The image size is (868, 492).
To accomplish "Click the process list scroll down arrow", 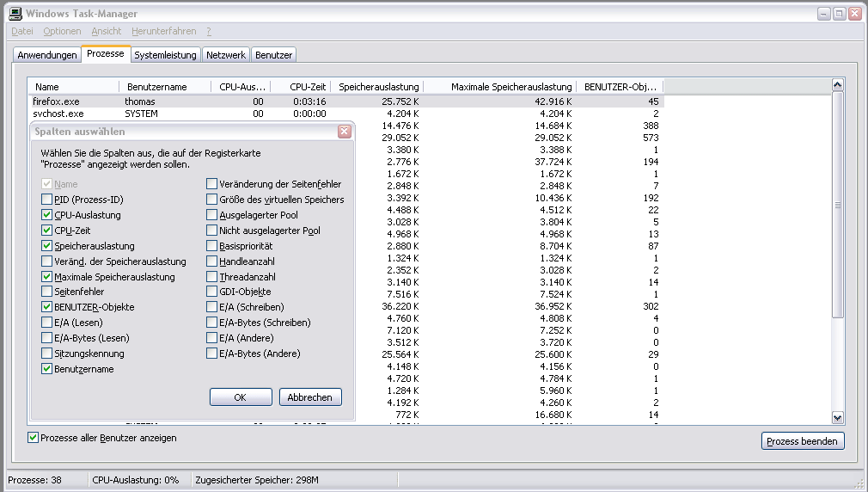I will click(x=838, y=417).
